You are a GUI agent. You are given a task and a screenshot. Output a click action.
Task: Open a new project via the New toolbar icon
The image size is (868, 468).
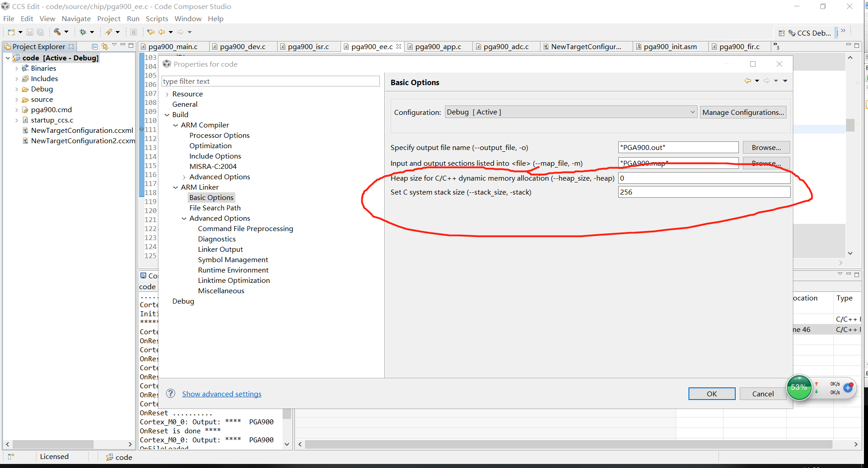(x=11, y=32)
